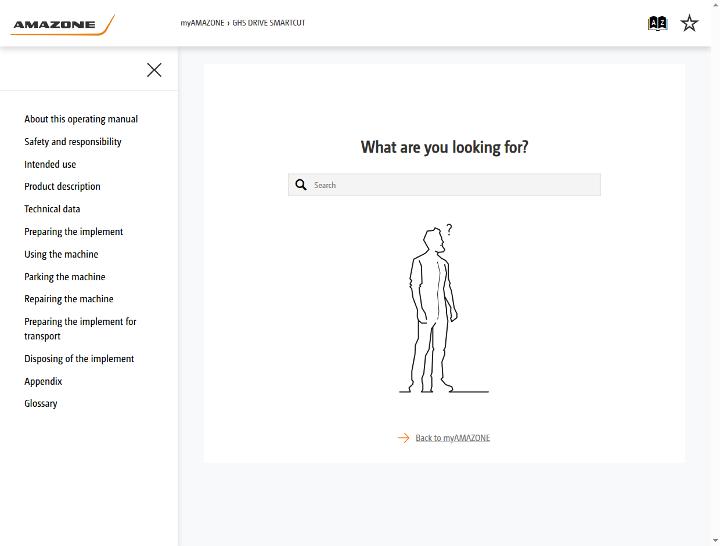Viewport: 720px width, 546px height.
Task: Open About this operating manual
Action: 81,119
